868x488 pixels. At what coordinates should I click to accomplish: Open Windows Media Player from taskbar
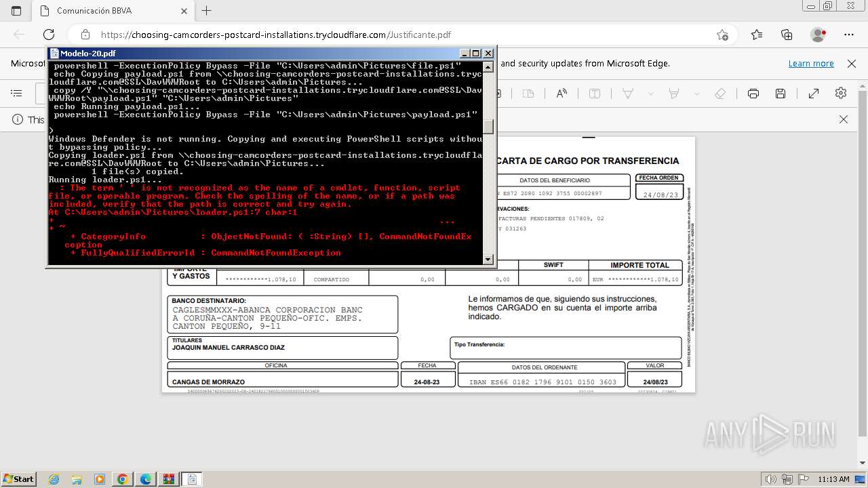tap(100, 479)
